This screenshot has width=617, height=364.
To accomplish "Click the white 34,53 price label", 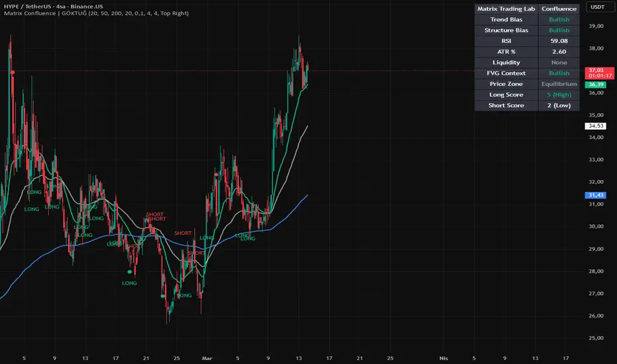I will coord(596,126).
